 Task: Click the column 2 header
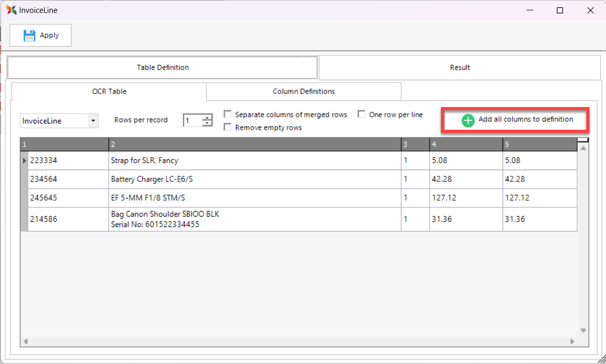pyautogui.click(x=255, y=144)
